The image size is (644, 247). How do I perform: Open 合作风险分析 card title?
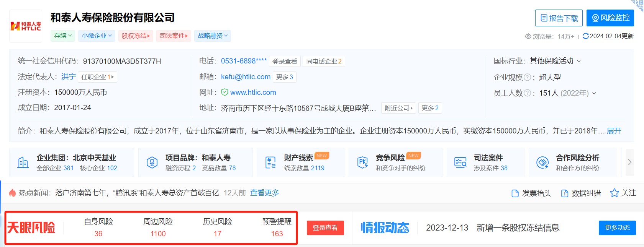578,158
